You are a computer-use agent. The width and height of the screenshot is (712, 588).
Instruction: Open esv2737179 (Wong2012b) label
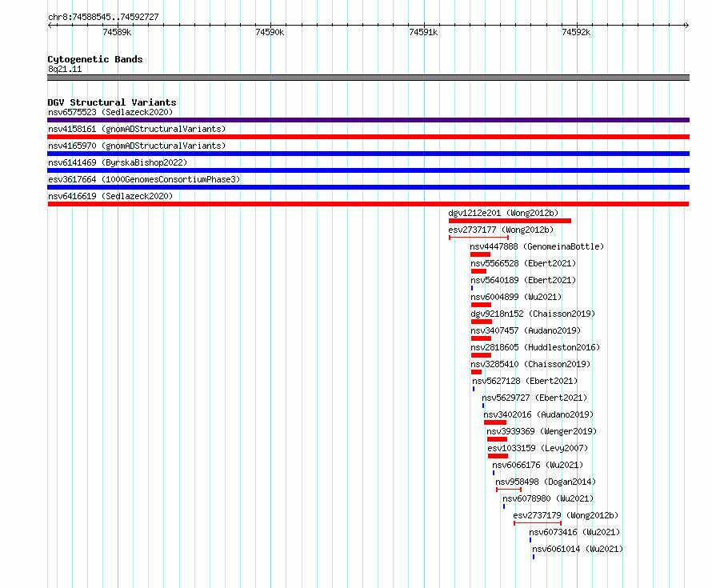click(x=566, y=515)
